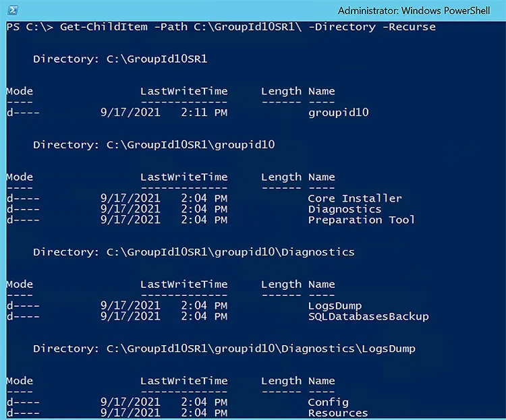
Task: Click the date on the 'Config' row
Action: point(130,402)
